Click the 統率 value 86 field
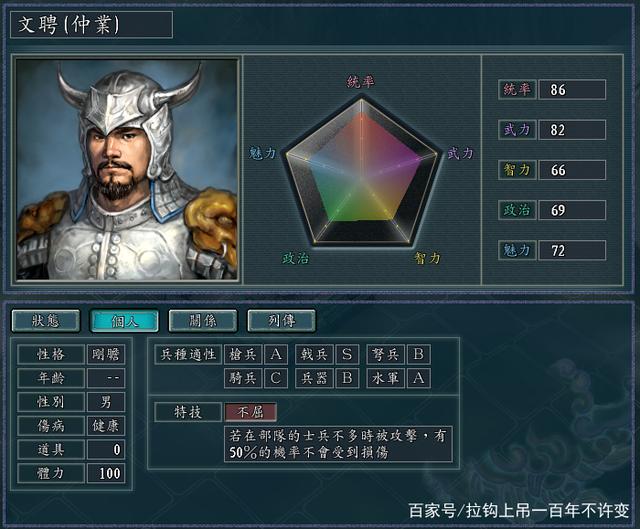The height and width of the screenshot is (529, 640). (x=572, y=89)
